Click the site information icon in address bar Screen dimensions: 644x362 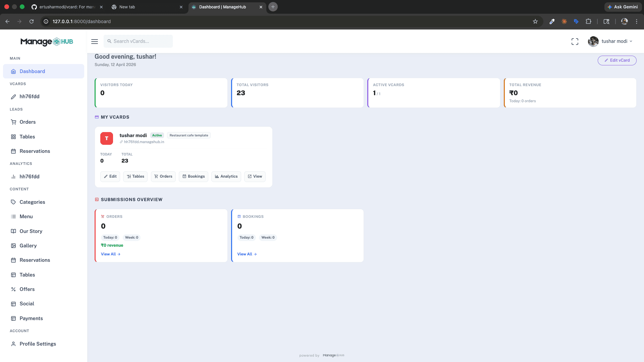46,21
